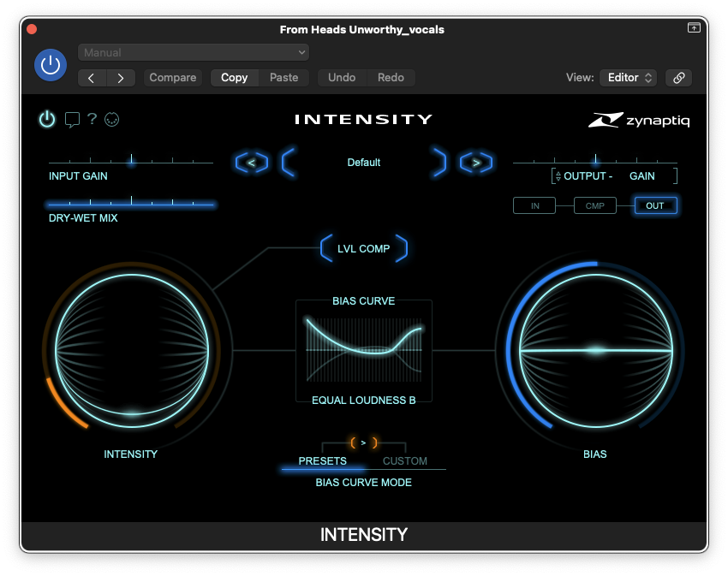Toggle the blue plug-in power button
Image resolution: width=728 pixels, height=576 pixels.
51,65
